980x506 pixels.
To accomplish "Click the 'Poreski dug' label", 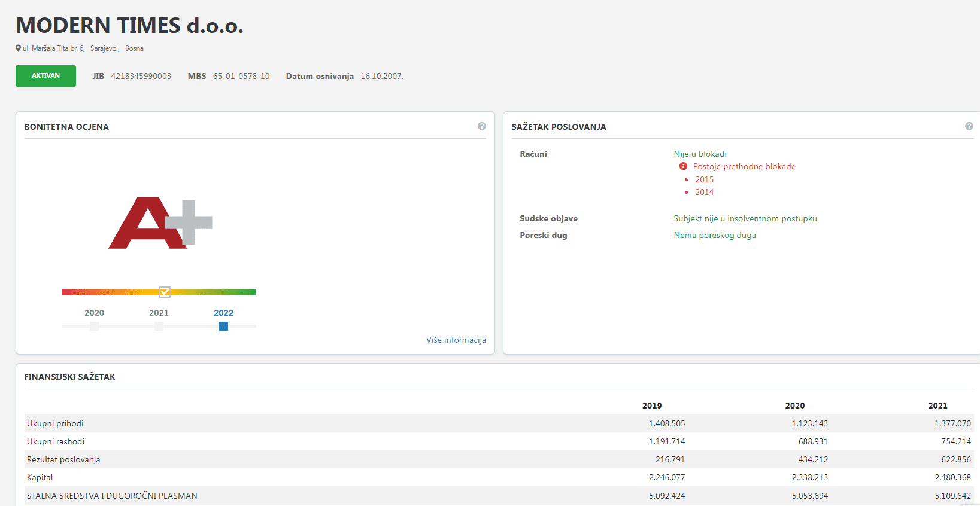I will pos(543,235).
